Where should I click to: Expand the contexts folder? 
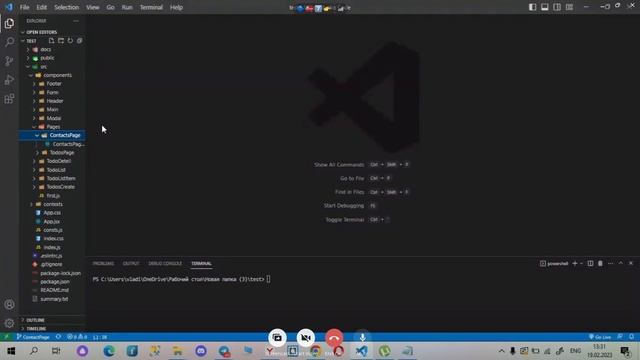click(x=52, y=204)
